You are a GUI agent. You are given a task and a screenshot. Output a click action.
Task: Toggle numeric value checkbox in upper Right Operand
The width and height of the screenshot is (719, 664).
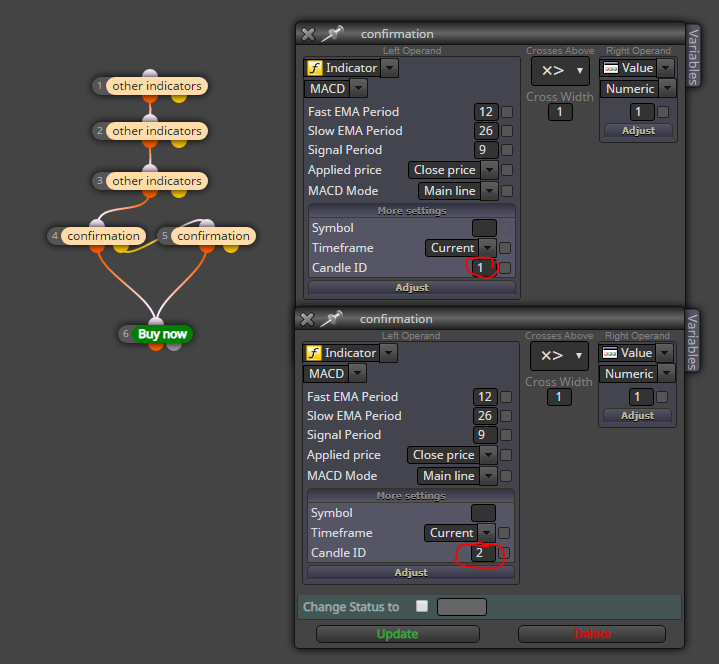click(663, 112)
